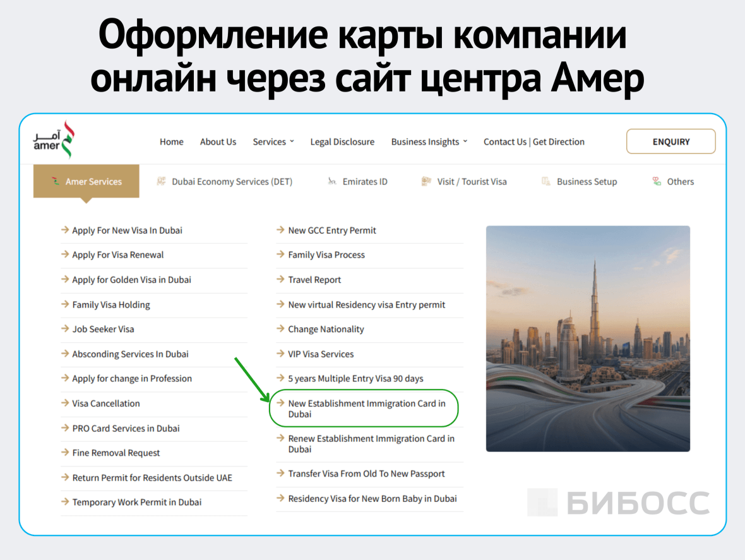Image resolution: width=745 pixels, height=560 pixels.
Task: Switch to Dubai Economy Services (DET) tab
Action: coord(224,181)
